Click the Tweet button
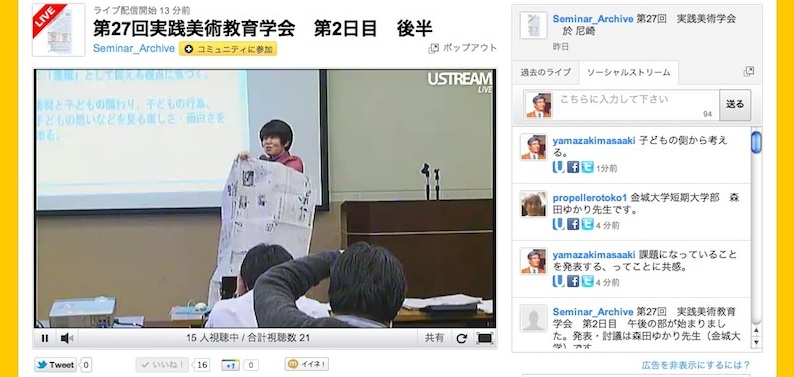794x377 pixels. coord(56,365)
